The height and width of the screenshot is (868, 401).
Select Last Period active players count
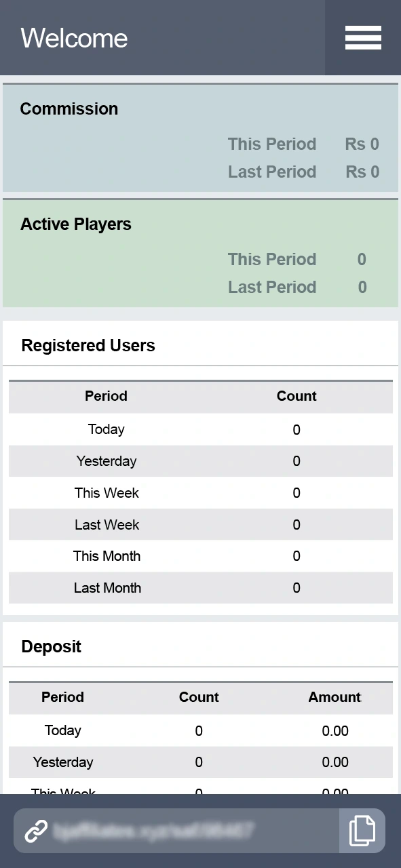tap(361, 287)
